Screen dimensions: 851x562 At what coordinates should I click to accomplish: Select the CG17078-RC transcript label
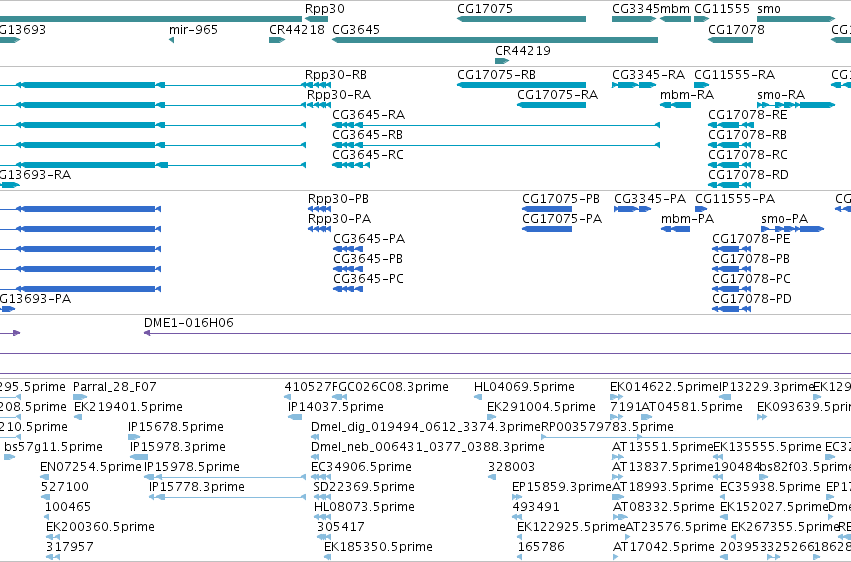click(748, 155)
